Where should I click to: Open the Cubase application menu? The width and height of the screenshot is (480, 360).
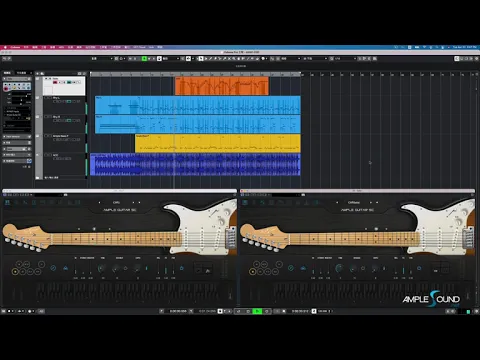click(15, 47)
